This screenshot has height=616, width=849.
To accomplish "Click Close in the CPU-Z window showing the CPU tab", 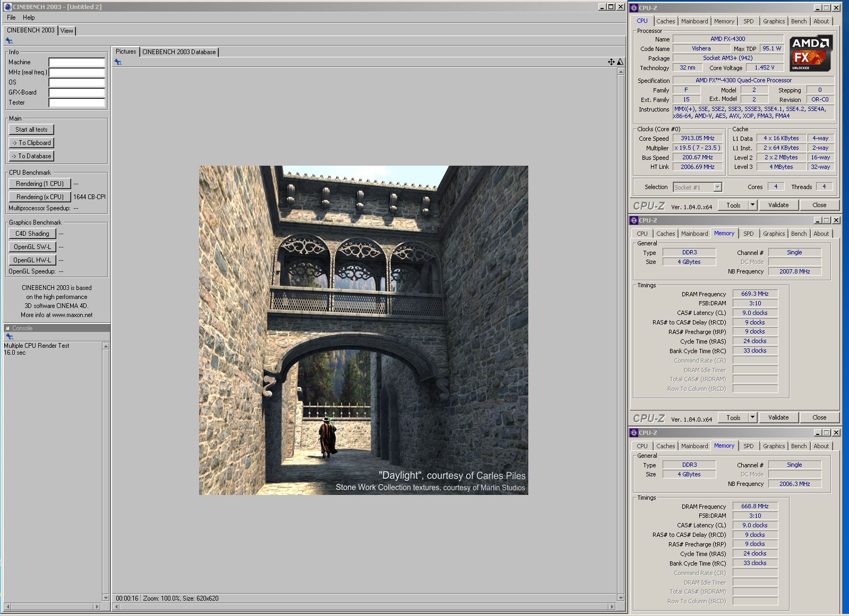I will coord(819,205).
